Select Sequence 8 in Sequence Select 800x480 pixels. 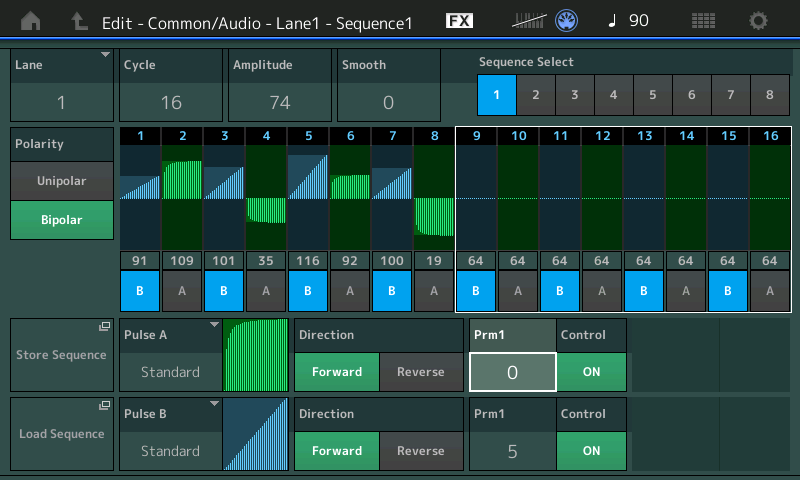coord(769,95)
